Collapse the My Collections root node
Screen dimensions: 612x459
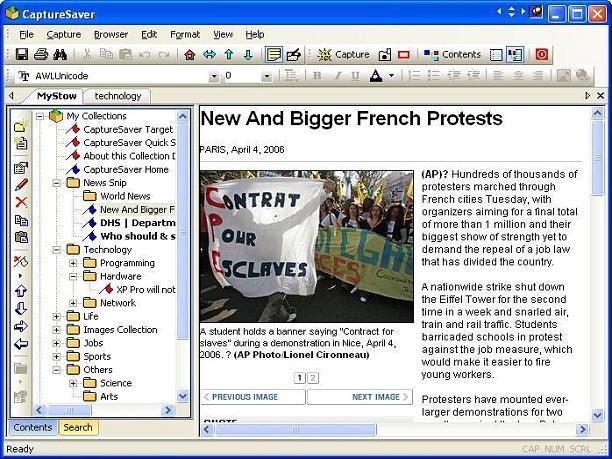click(40, 116)
